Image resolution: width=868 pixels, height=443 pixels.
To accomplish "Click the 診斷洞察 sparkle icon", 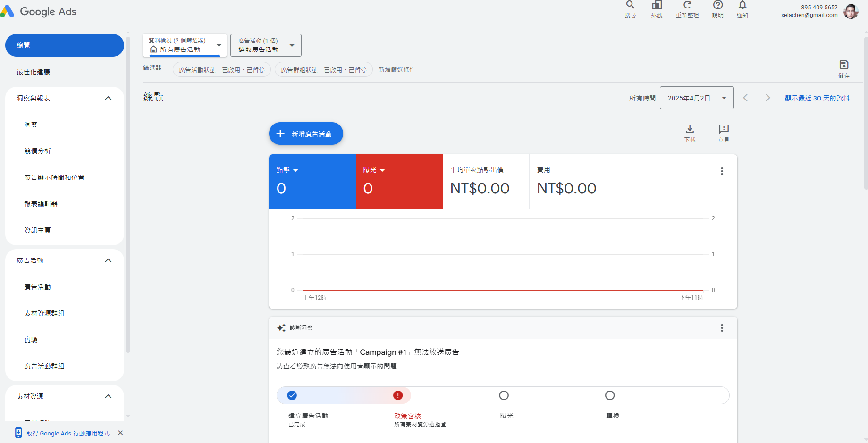I will 281,328.
